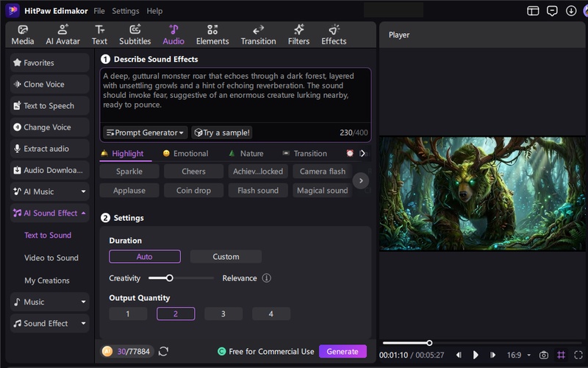Open the feedback message icon
This screenshot has height=368, width=588.
pyautogui.click(x=552, y=11)
